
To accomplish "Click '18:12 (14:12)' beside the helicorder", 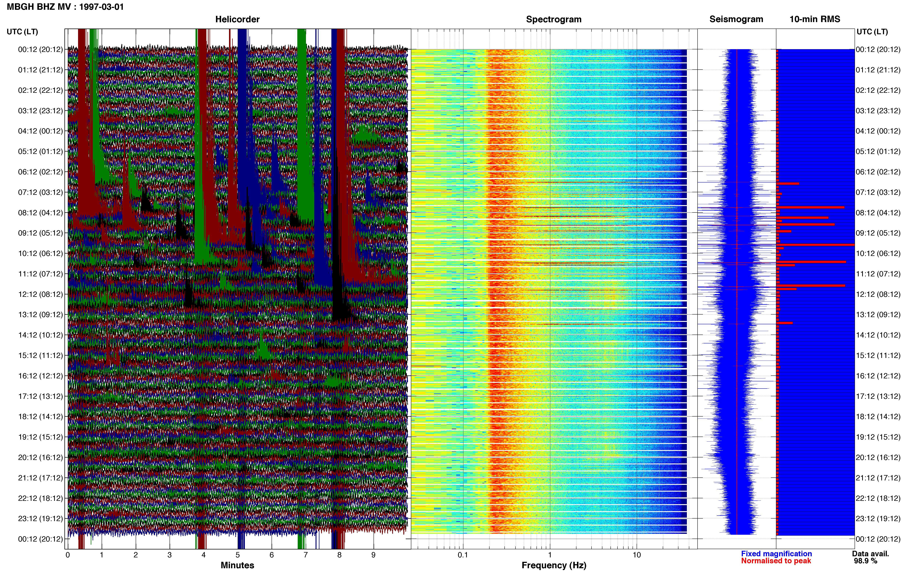I will coord(41,417).
